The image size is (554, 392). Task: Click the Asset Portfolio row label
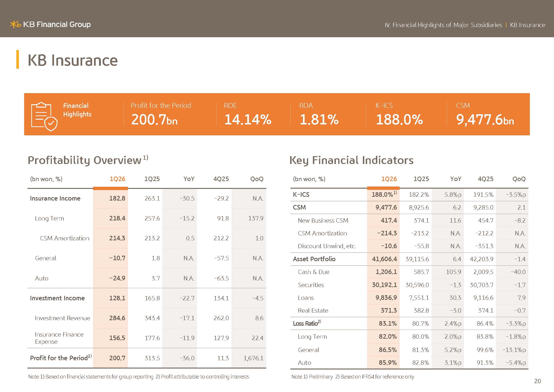click(x=314, y=259)
